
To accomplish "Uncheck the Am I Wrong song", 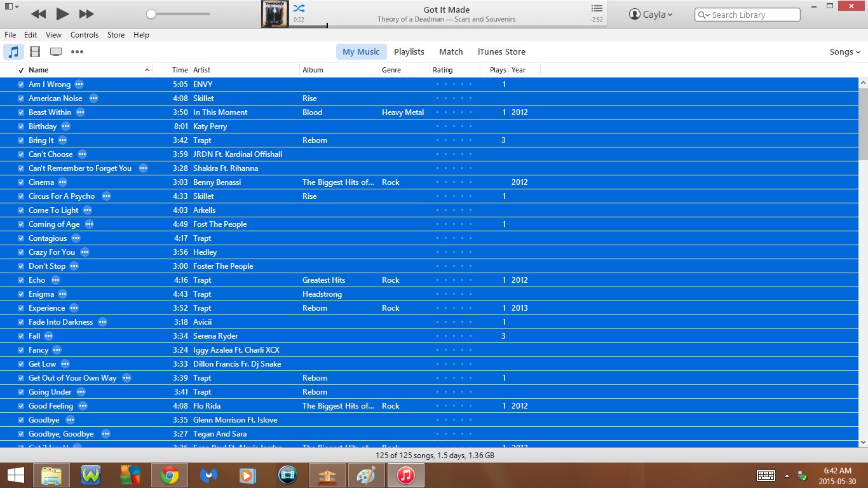I will [21, 85].
